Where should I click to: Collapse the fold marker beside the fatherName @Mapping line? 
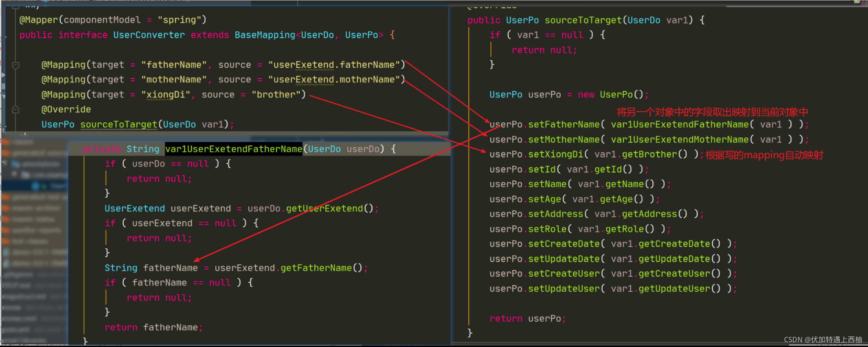click(15, 66)
